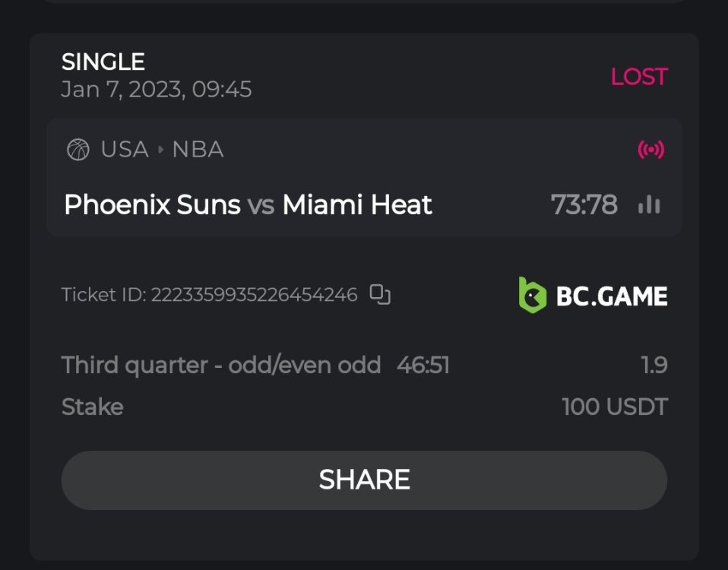
Task: Tap the 100 USDT stake amount
Action: 614,407
